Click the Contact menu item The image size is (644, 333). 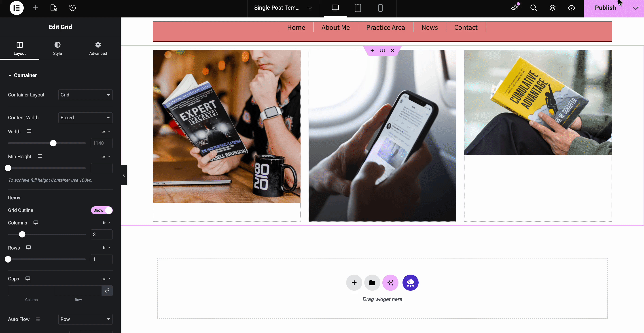pos(466,28)
